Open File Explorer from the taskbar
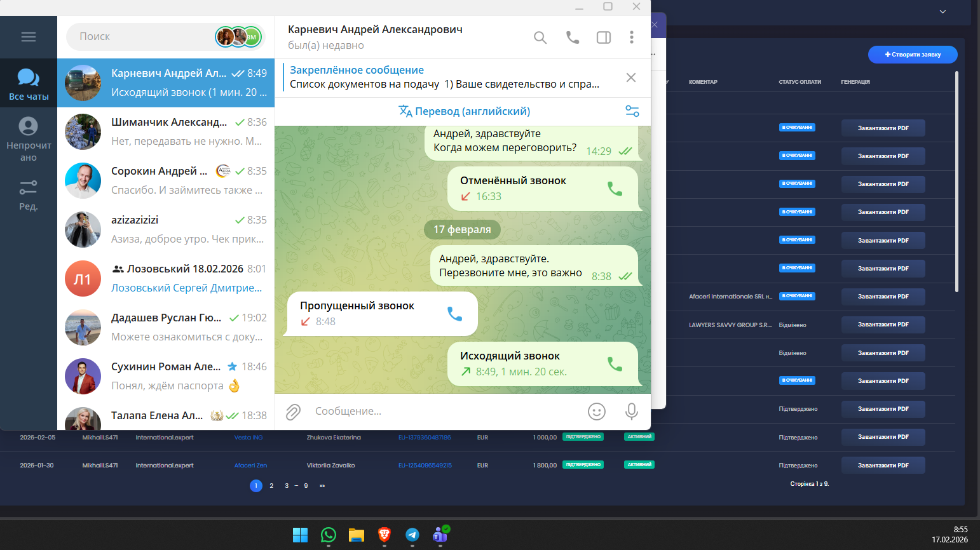Image resolution: width=980 pixels, height=550 pixels. pyautogui.click(x=357, y=535)
